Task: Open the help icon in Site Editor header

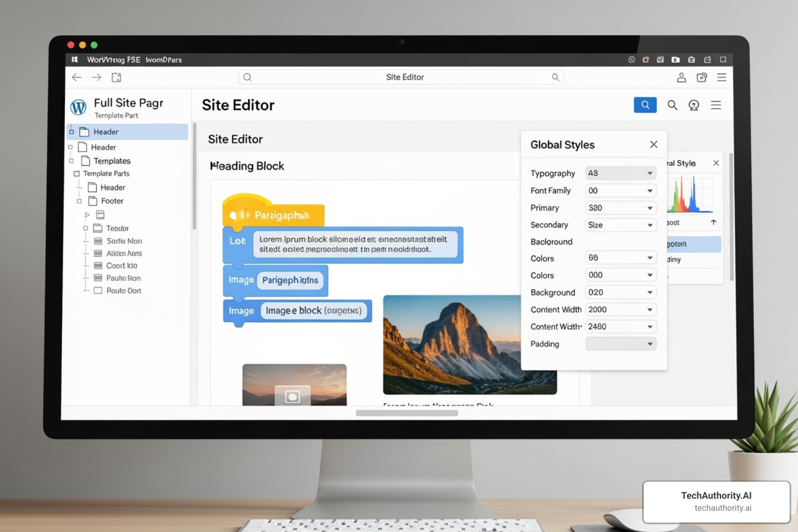Action: click(x=694, y=105)
